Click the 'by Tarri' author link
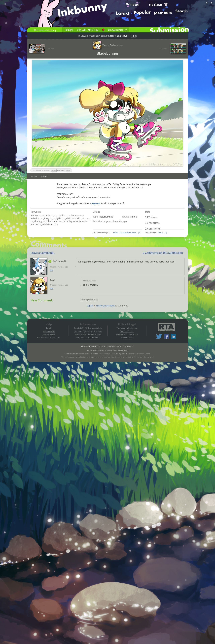Screen dimensions: 215x644 coord(35,177)
